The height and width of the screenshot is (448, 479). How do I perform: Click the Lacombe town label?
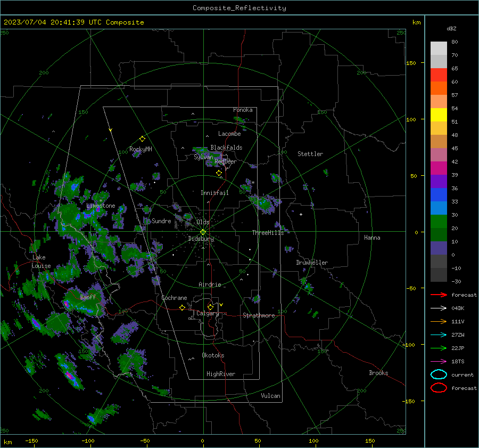[229, 134]
